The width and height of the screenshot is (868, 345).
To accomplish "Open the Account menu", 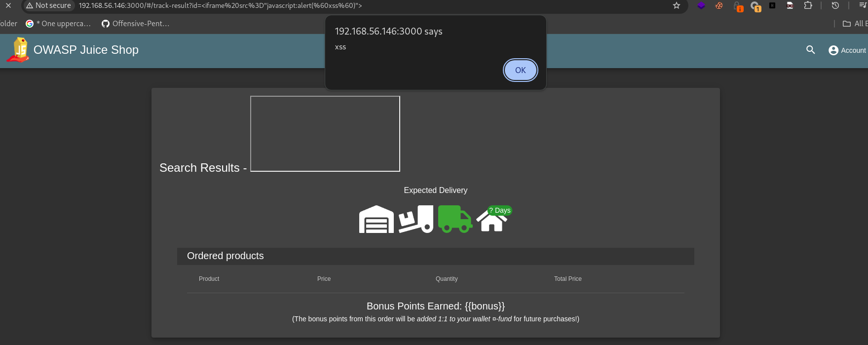I will tap(847, 50).
